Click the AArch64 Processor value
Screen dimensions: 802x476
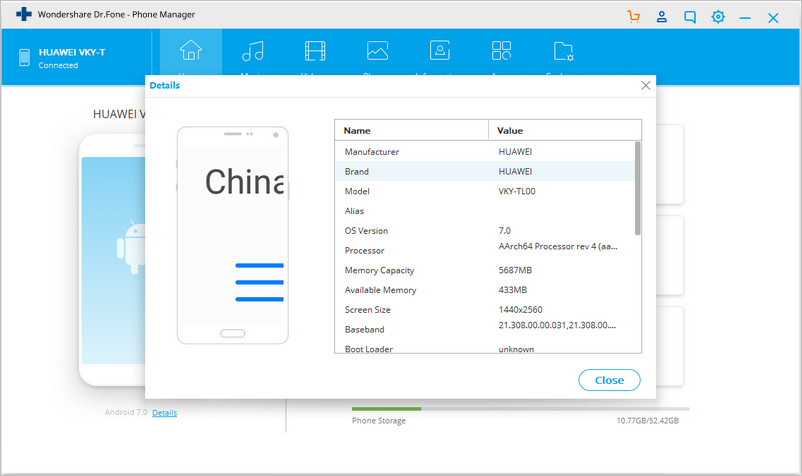[x=558, y=246]
